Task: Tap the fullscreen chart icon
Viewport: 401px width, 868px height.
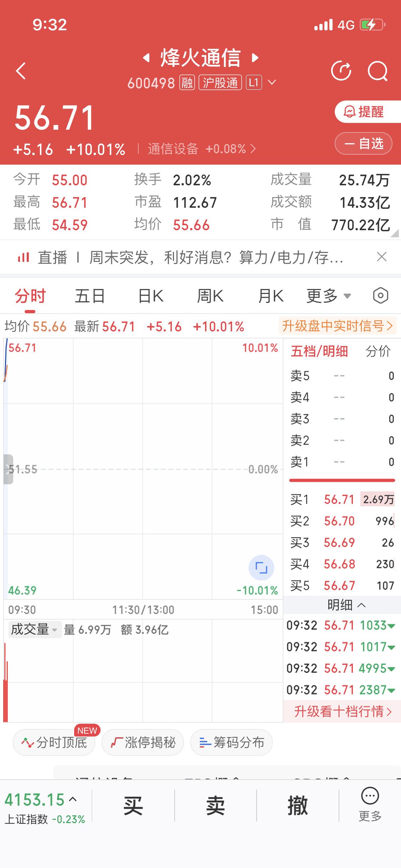Action: tap(261, 567)
